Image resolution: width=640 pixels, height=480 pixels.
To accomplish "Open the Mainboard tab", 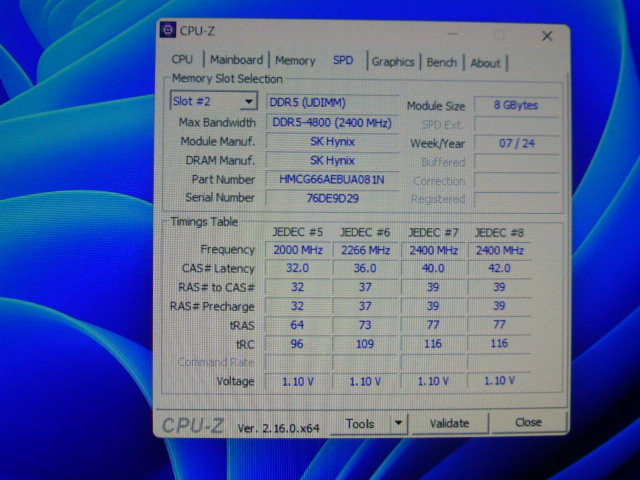I will coord(236,60).
